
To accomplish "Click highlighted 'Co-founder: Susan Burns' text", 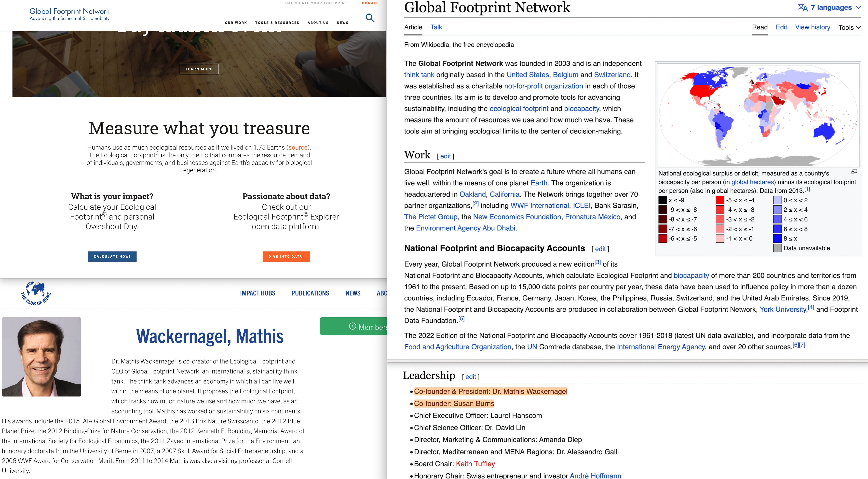I will click(454, 404).
